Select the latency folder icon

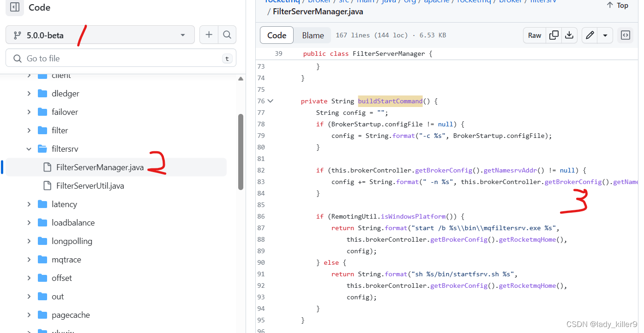pyautogui.click(x=42, y=204)
